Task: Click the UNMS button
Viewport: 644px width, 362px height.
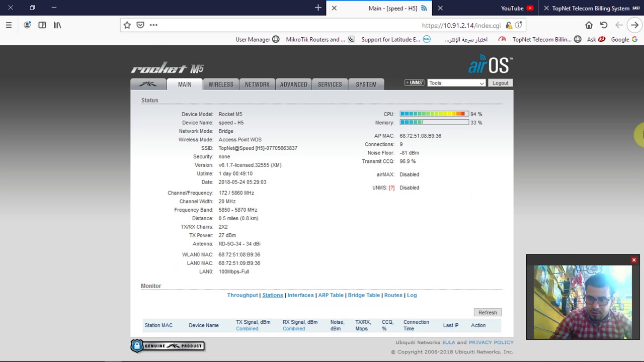Action: pyautogui.click(x=414, y=83)
